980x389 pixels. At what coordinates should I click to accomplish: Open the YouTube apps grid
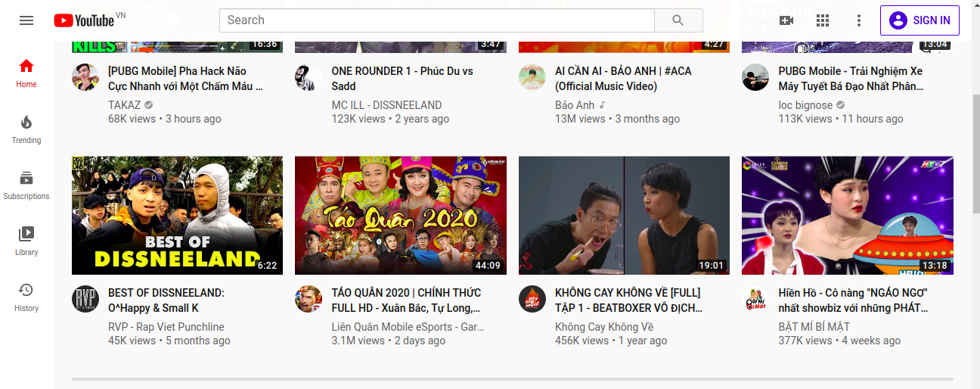click(823, 20)
